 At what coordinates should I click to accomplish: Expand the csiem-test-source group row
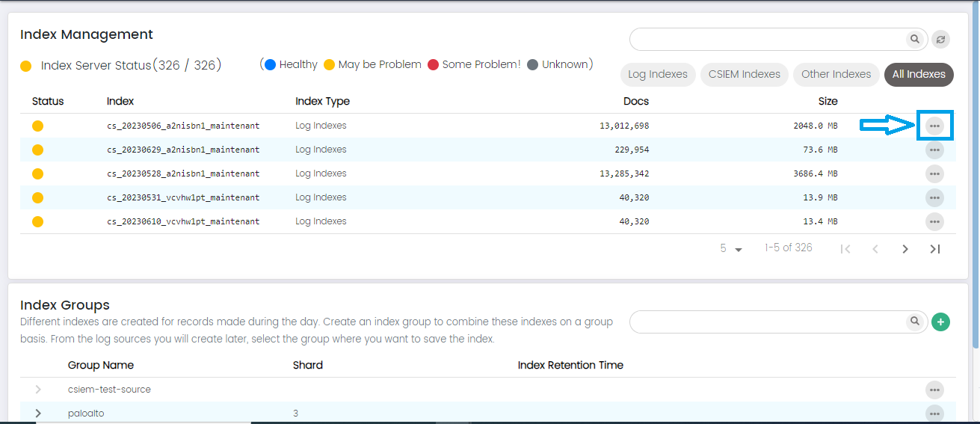coord(38,390)
